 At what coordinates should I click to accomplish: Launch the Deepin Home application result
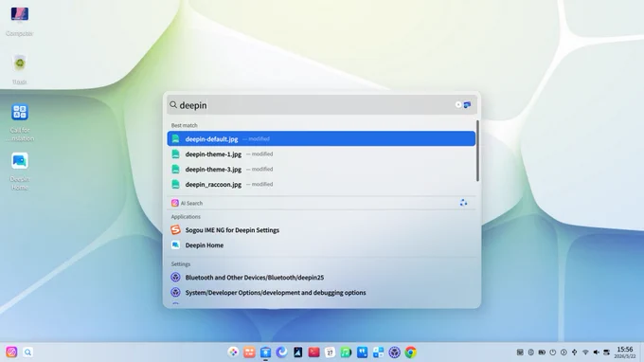[321, 245]
